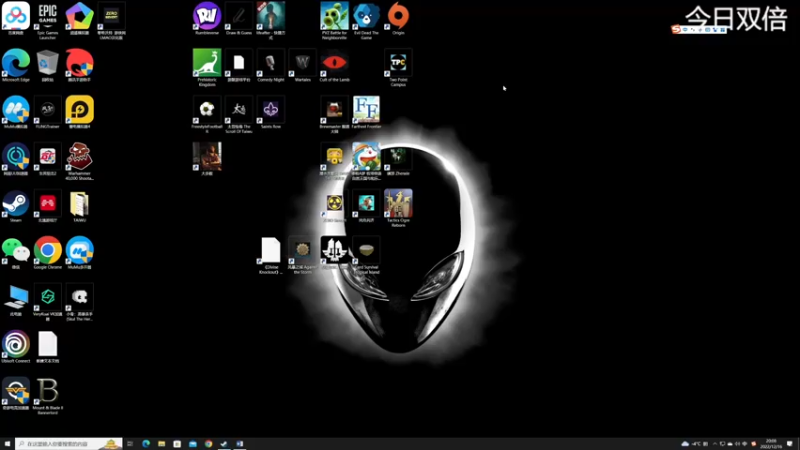This screenshot has height=450, width=800.
Task: Open the Recycle Bin on desktop
Action: (x=47, y=65)
